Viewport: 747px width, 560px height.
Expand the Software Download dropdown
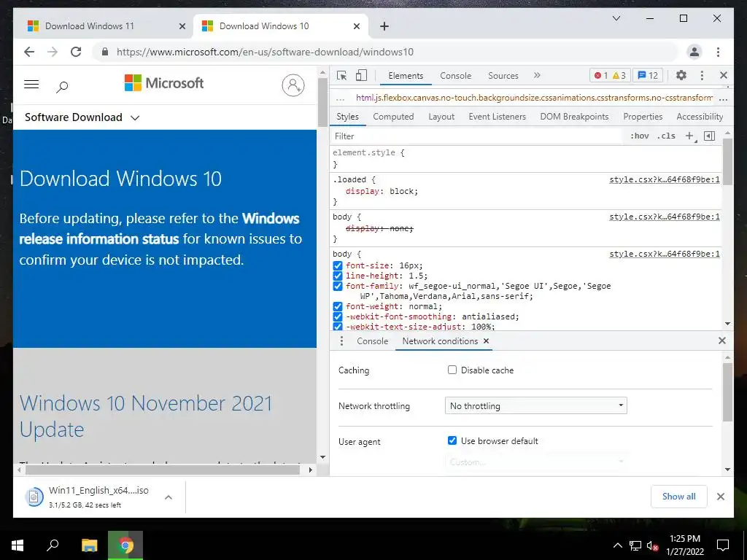(x=82, y=117)
